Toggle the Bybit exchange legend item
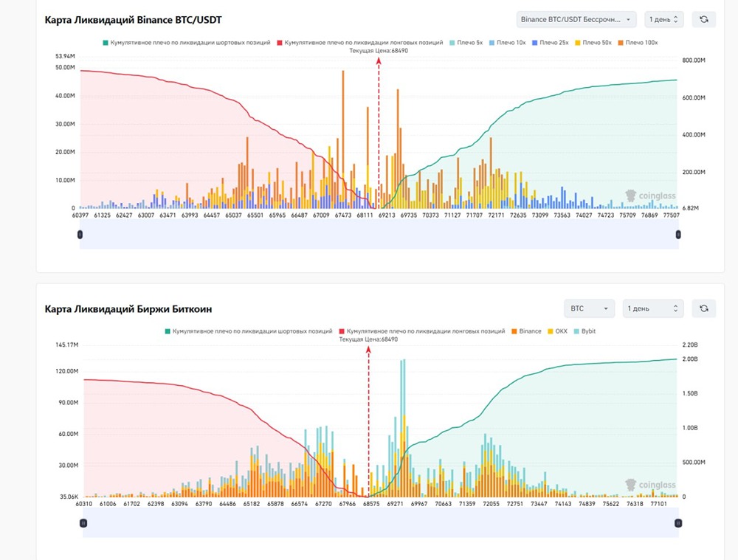 click(584, 331)
